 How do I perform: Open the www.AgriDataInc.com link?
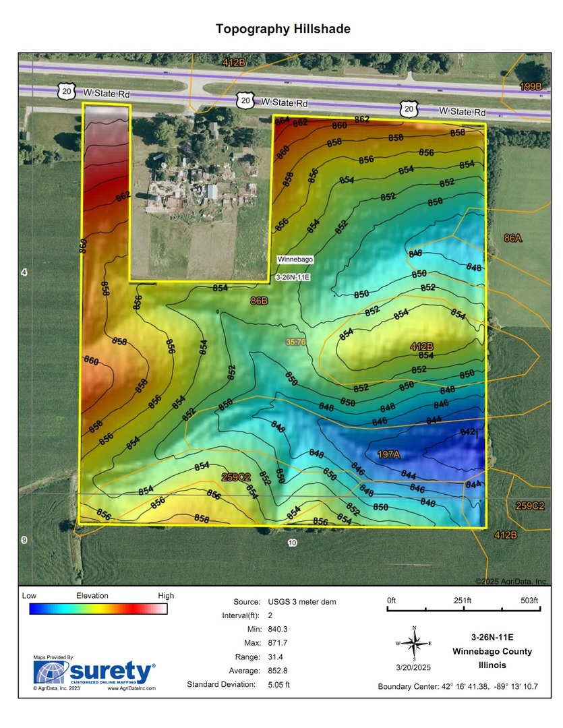[131, 688]
